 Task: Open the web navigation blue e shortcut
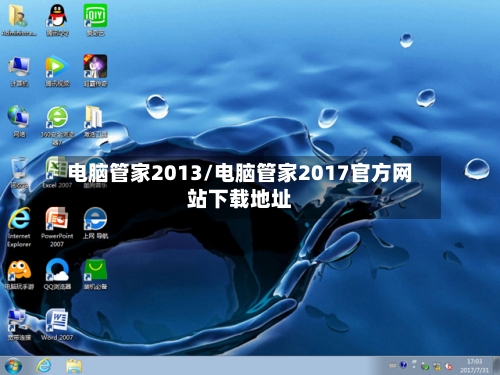95,223
